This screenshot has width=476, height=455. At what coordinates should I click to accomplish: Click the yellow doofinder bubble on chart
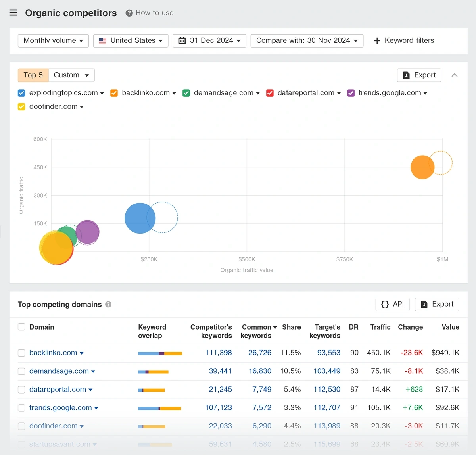(x=56, y=248)
